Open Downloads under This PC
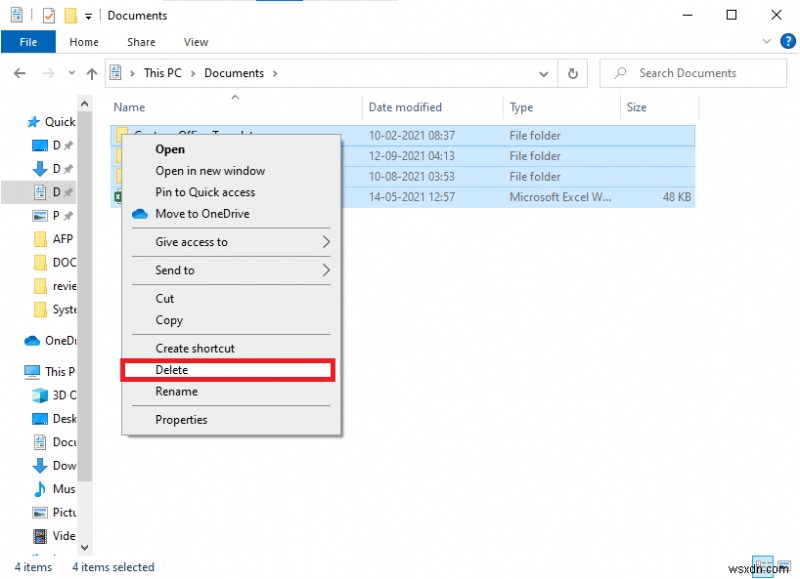This screenshot has width=800, height=579. pos(54,465)
